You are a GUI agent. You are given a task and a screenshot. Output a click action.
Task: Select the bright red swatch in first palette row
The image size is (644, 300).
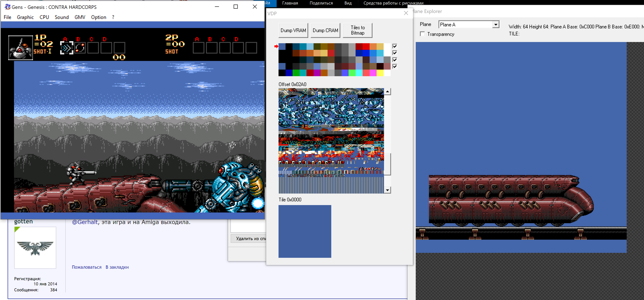(x=366, y=46)
